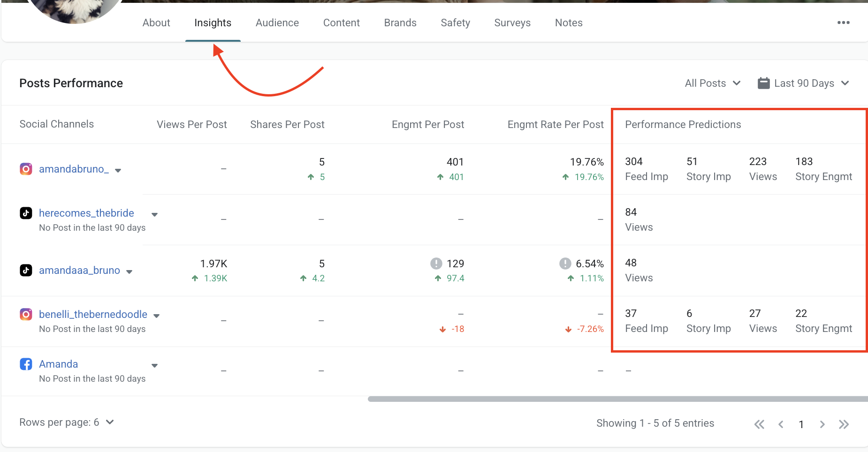Click the Showing 1 - 5 of 5 entries text
868x452 pixels.
655,423
